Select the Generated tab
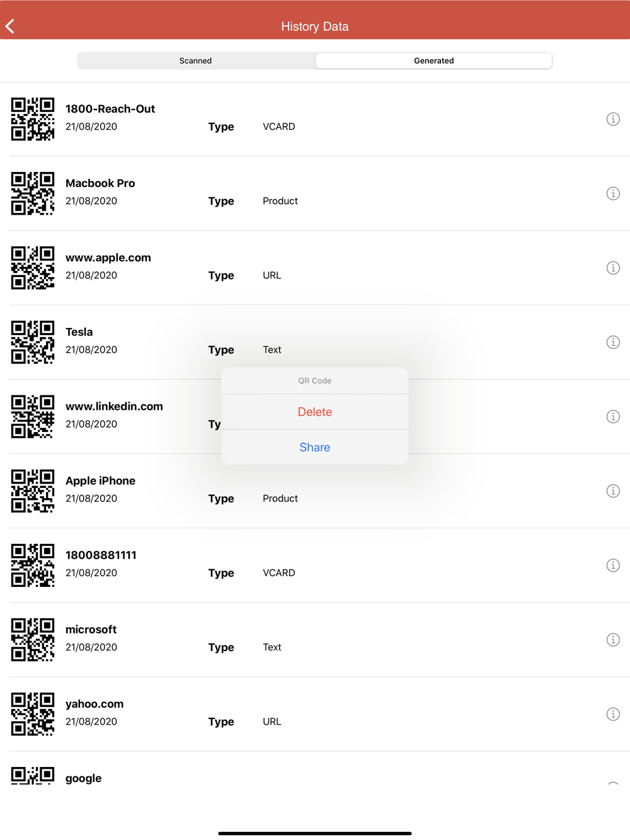The width and height of the screenshot is (630, 840). 433,60
